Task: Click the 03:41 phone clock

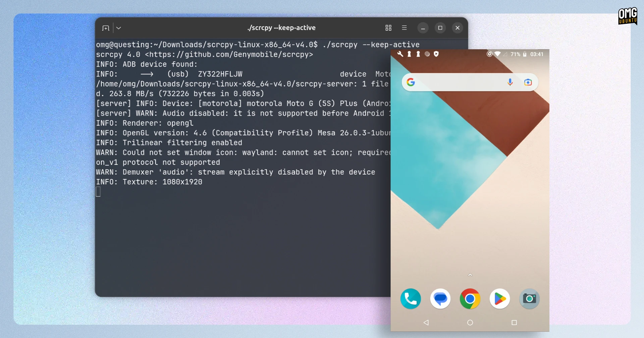Action: coord(537,54)
